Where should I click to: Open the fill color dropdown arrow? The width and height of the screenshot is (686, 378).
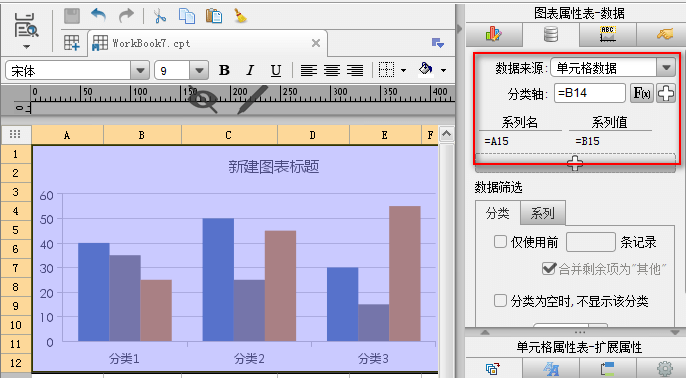[444, 70]
